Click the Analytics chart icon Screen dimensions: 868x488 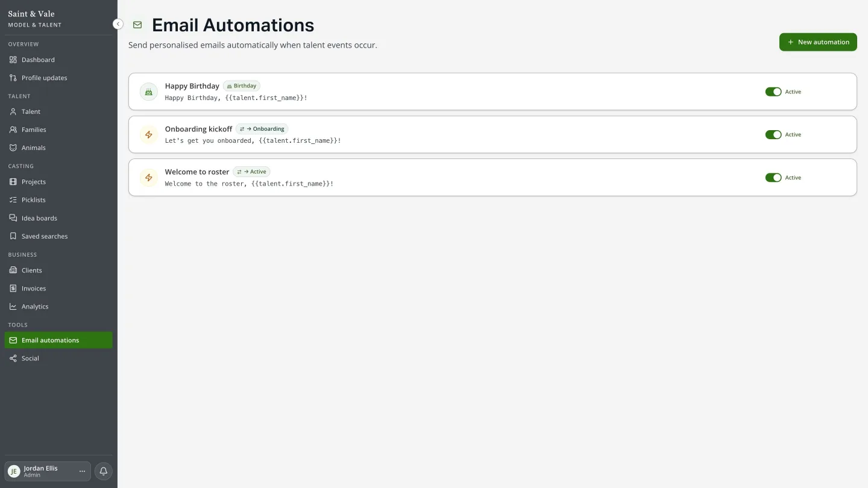click(13, 307)
